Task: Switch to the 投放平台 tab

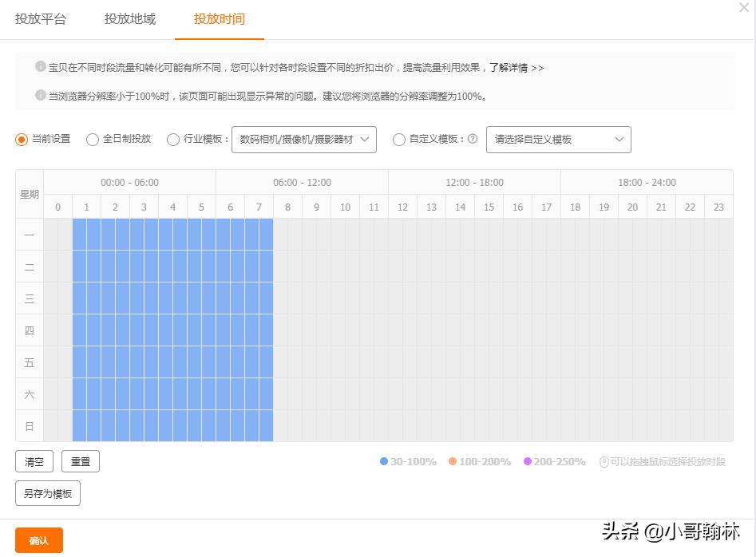Action: [40, 18]
